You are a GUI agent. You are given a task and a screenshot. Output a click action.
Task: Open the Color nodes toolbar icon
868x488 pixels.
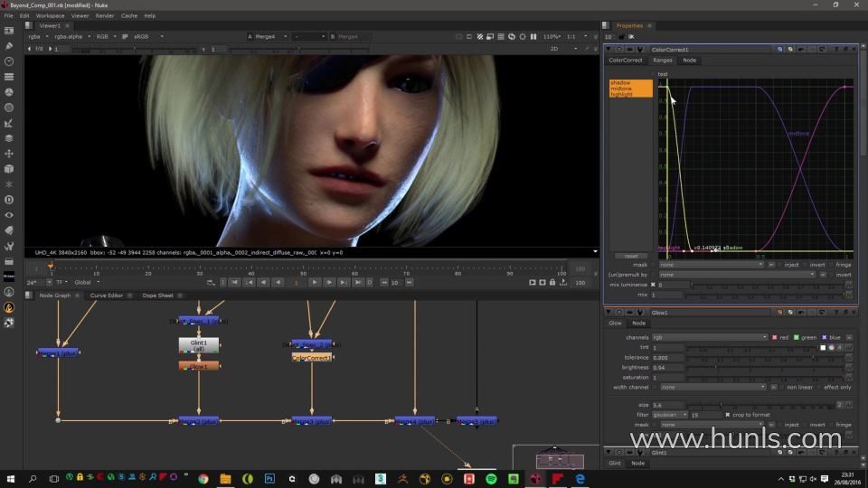(9, 92)
